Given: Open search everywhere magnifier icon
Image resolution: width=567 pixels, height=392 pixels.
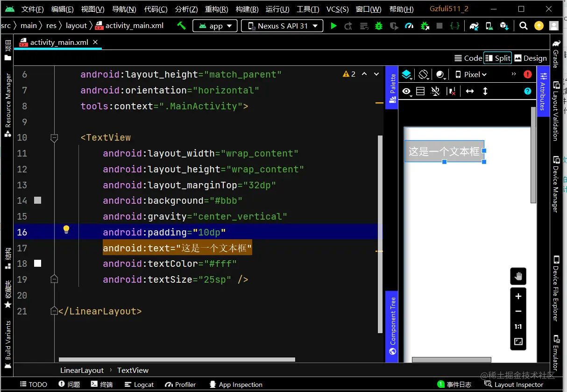Looking at the screenshot, I should [x=524, y=26].
